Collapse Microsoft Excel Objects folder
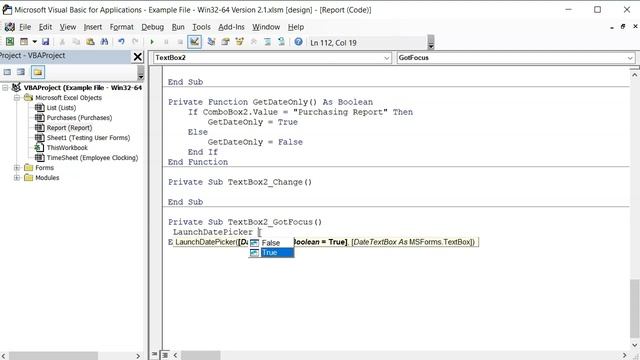 17,98
